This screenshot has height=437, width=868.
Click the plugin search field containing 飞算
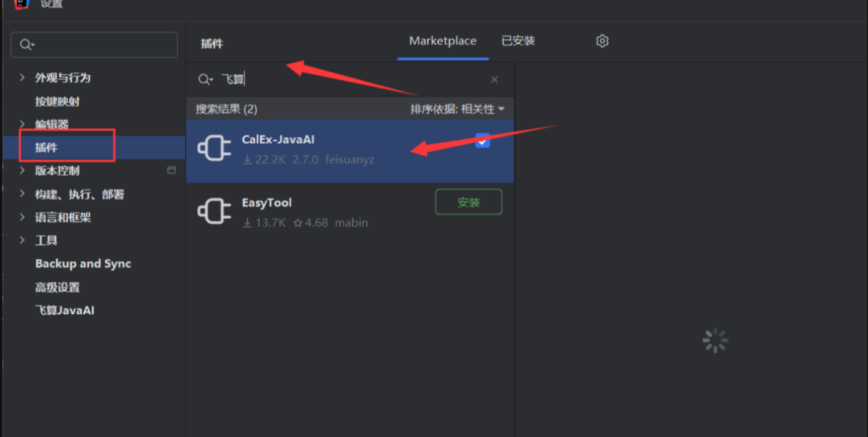[x=349, y=80]
